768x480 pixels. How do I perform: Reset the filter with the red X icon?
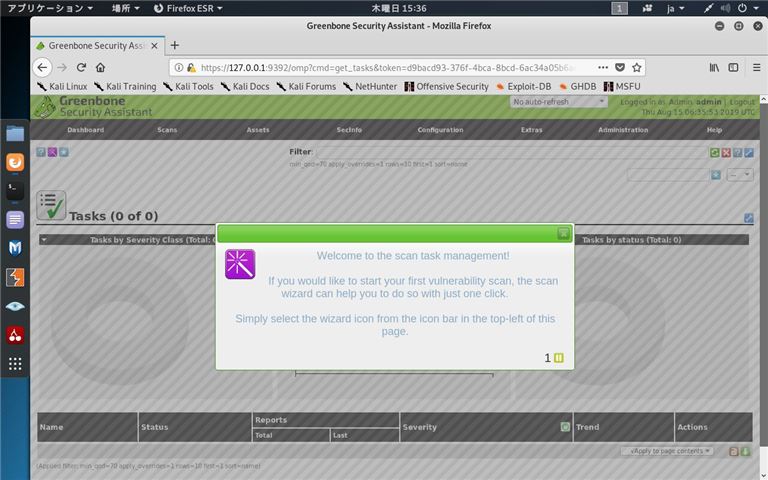coord(726,153)
